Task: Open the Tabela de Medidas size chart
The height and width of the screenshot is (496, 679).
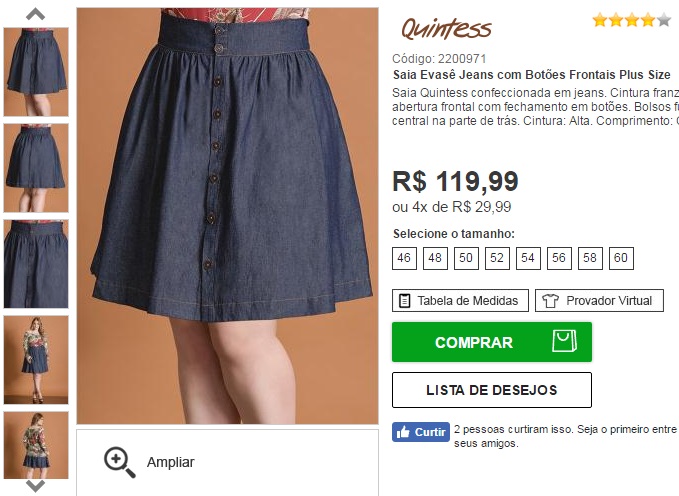Action: tap(460, 301)
